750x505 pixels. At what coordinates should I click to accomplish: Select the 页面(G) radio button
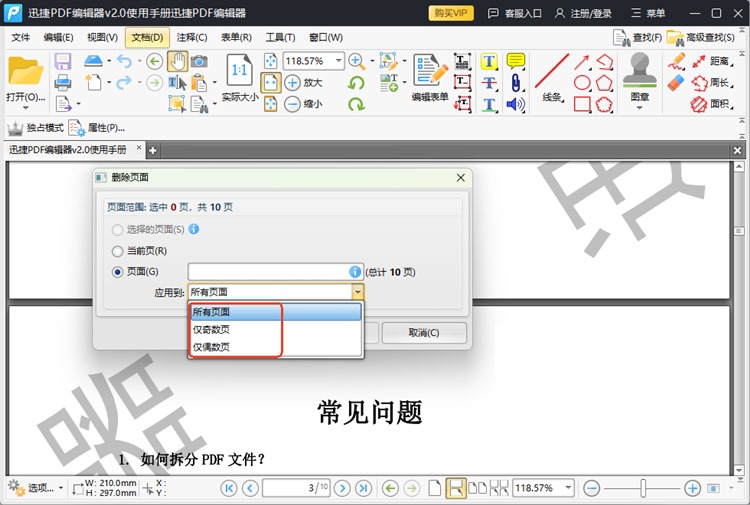117,272
